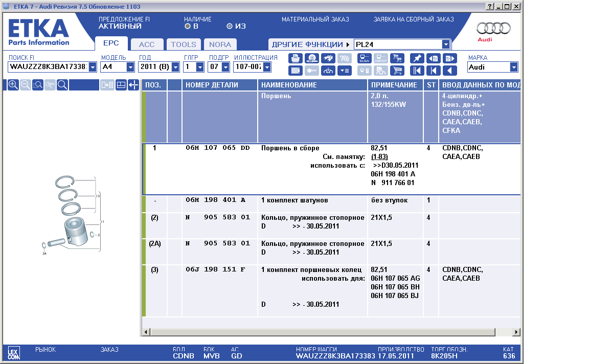Viewport: 589px width, 364px height.
Task: Click the drop-down list menu icon
Action: [x=345, y=71]
